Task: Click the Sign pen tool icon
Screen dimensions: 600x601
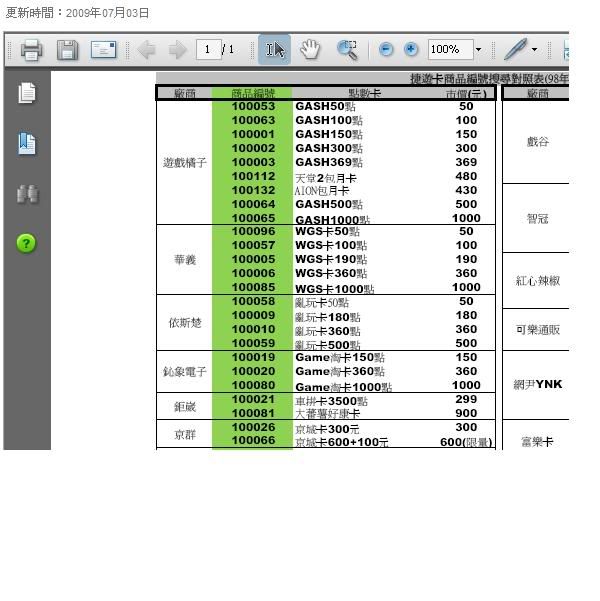Action: [515, 49]
